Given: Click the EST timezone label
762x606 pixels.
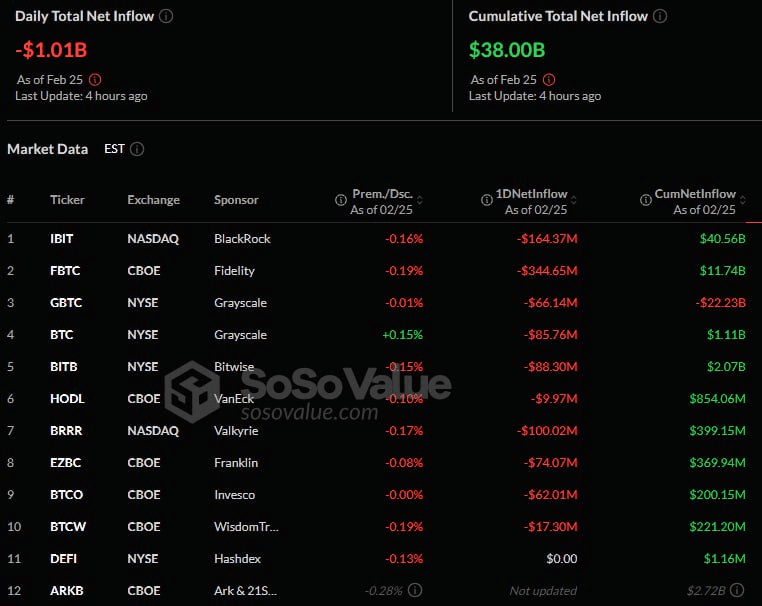Looking at the screenshot, I should [114, 149].
